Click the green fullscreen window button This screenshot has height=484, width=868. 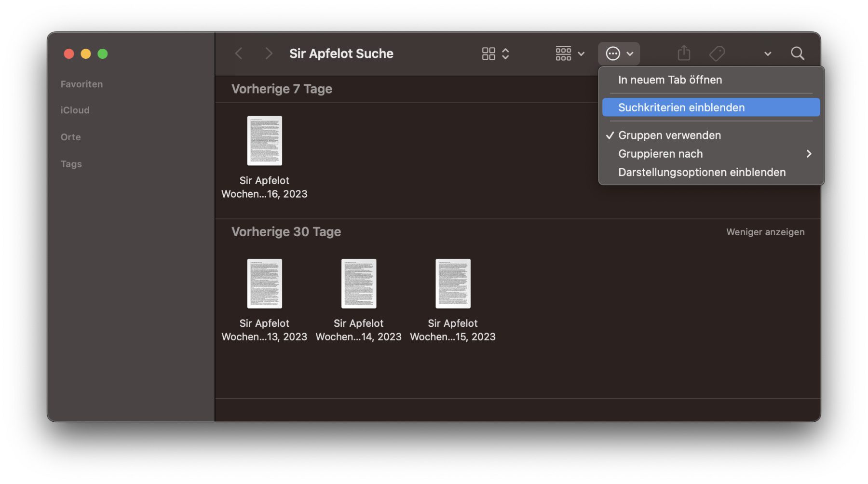[x=102, y=54]
